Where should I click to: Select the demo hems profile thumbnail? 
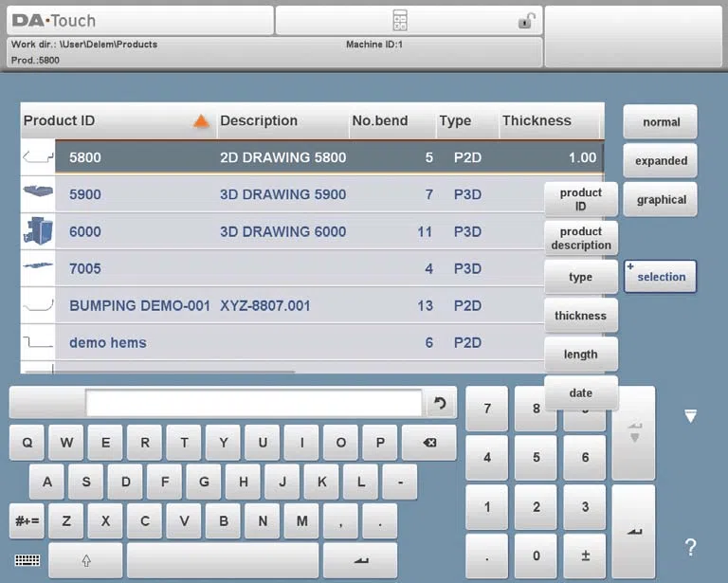tap(38, 342)
